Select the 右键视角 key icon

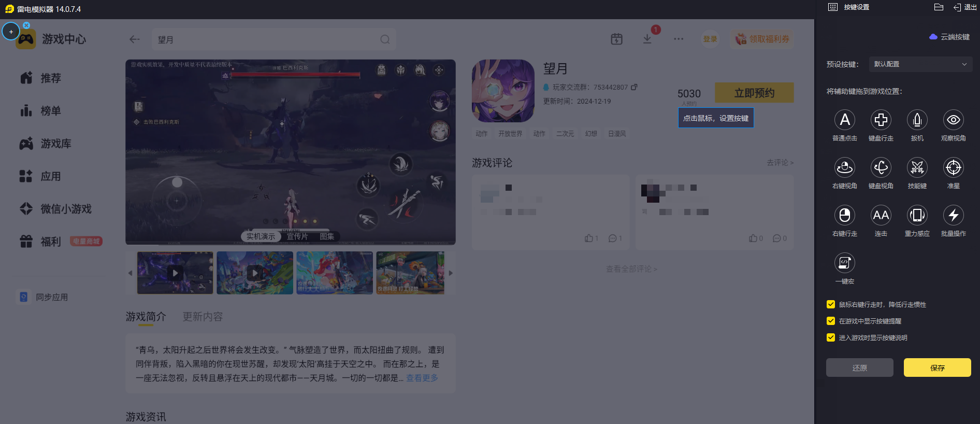pos(845,167)
